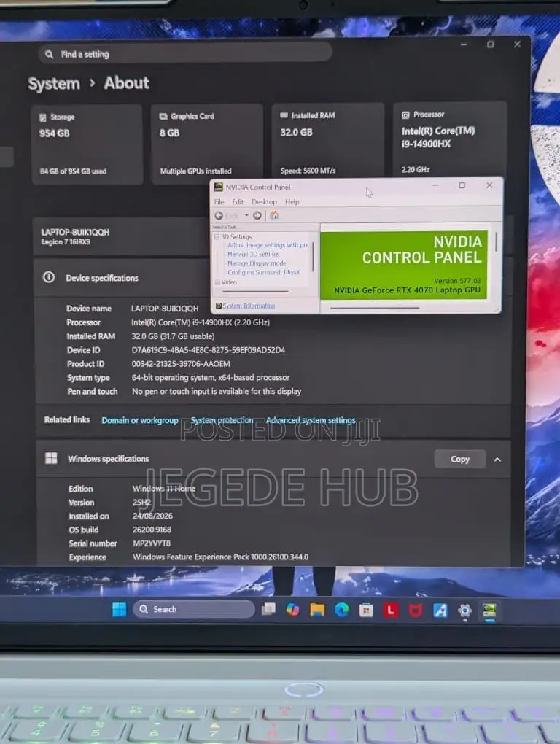Click the Device specifications info icon
Viewport: 560px width, 744px height.
[x=49, y=277]
